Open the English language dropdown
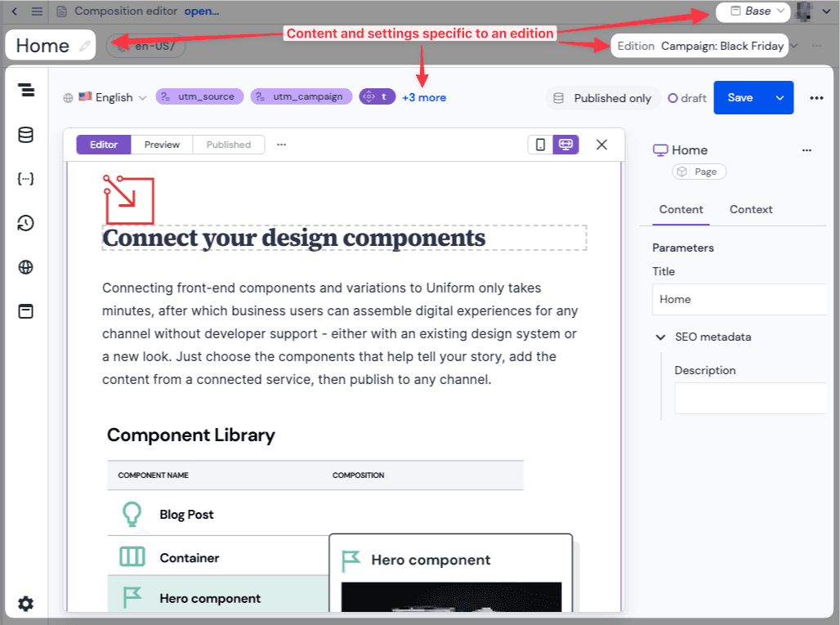The image size is (840, 625). (x=113, y=97)
